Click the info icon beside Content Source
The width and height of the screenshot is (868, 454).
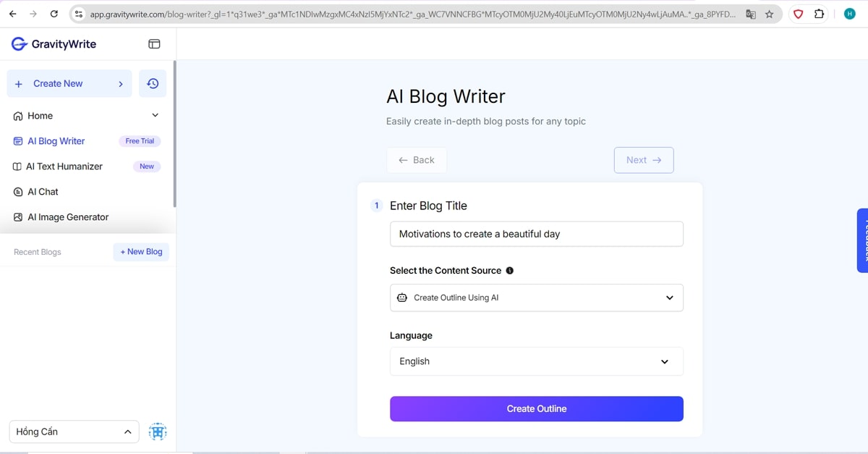[510, 271]
